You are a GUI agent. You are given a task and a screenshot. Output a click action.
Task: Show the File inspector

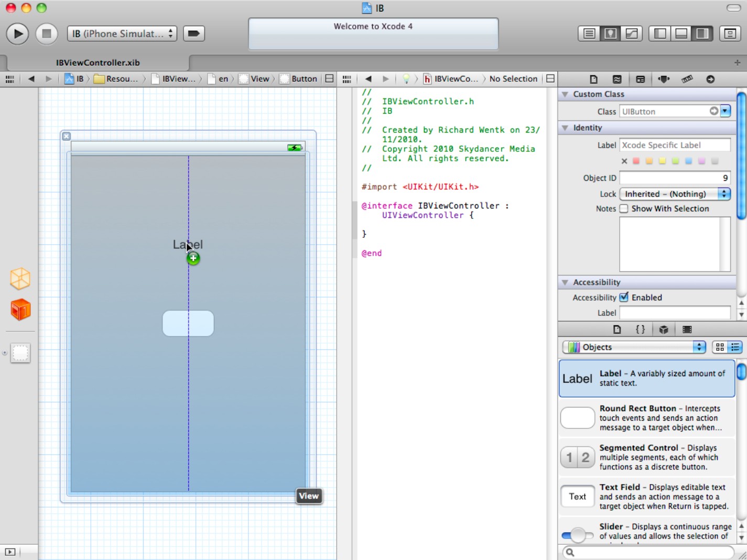pos(593,79)
